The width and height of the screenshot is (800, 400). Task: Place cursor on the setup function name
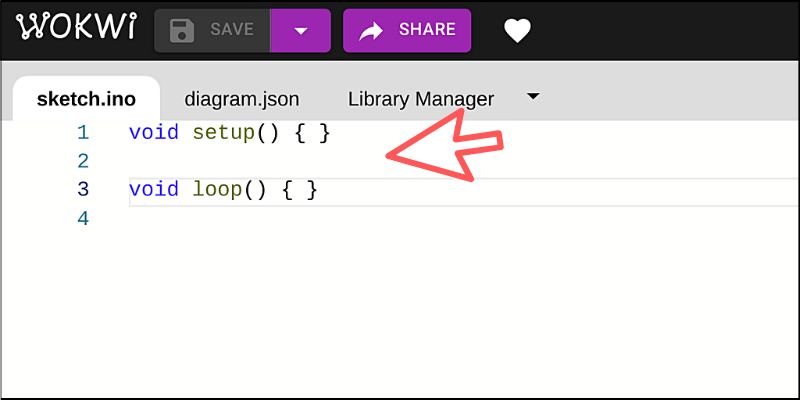(x=223, y=134)
